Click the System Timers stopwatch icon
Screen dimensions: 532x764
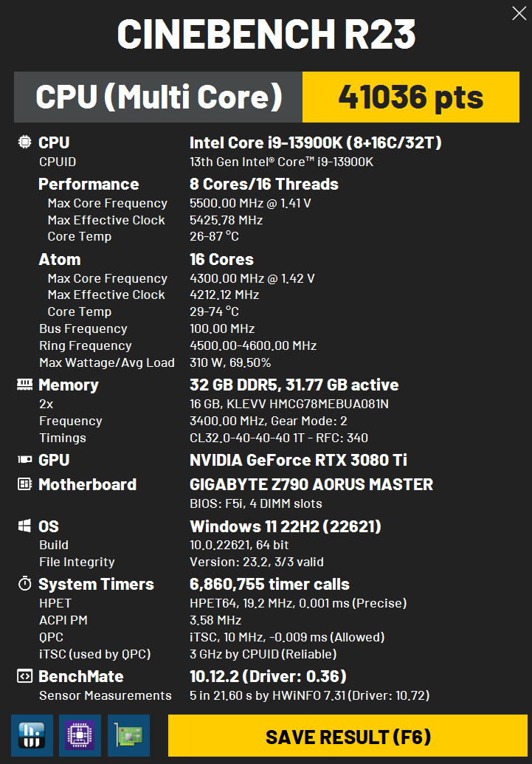(x=24, y=584)
